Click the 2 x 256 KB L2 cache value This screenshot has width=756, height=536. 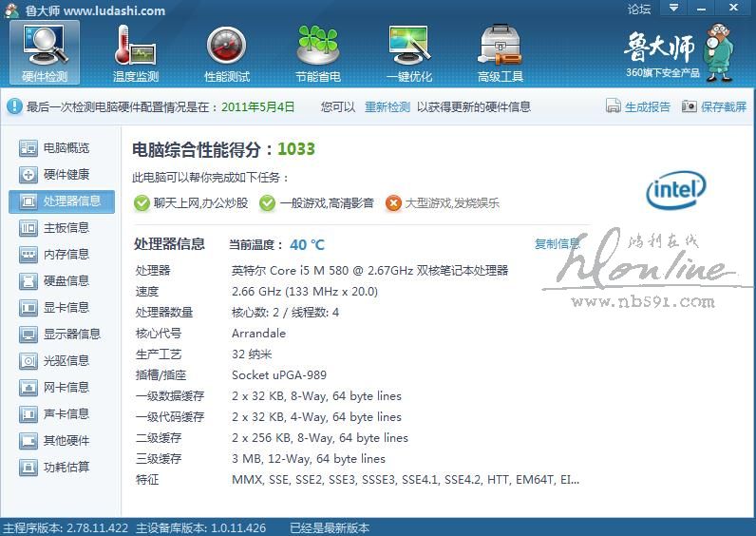click(x=320, y=437)
